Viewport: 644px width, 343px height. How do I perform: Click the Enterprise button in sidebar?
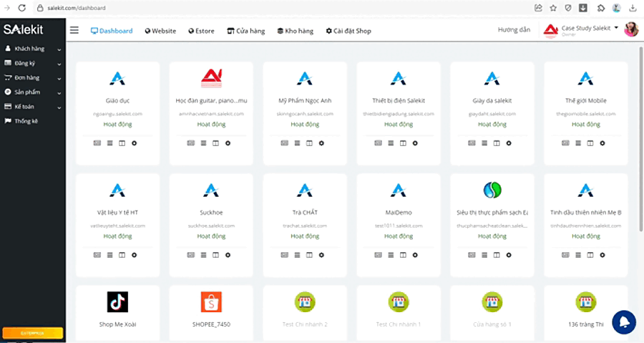pos(33,333)
